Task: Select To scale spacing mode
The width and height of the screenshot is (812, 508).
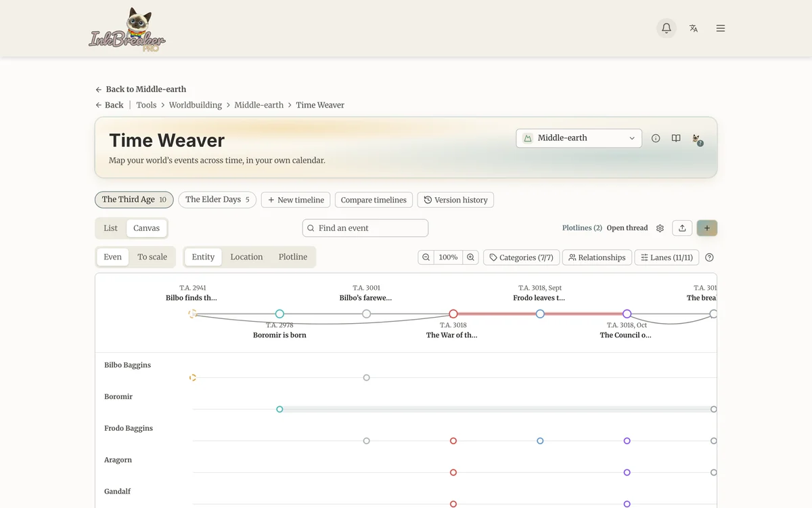Action: [152, 257]
